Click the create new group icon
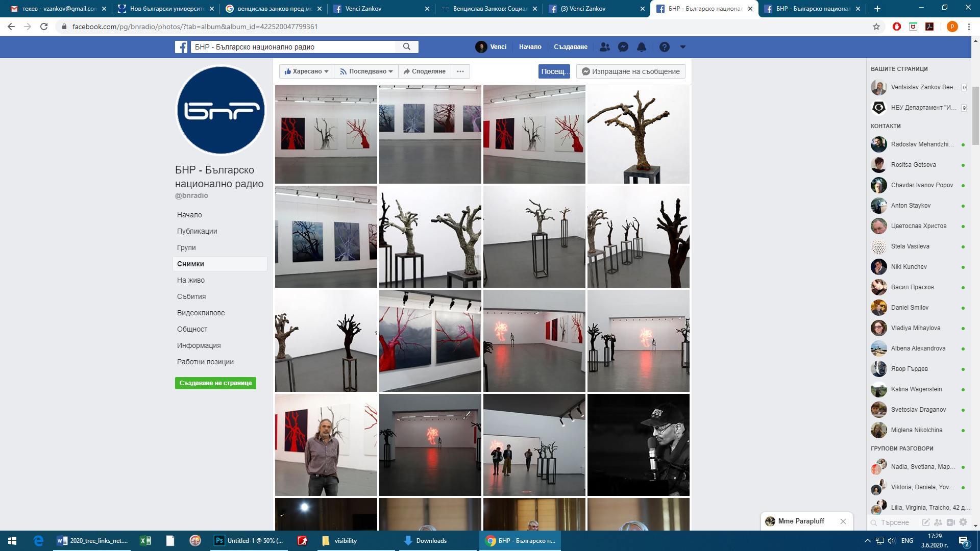 938,522
